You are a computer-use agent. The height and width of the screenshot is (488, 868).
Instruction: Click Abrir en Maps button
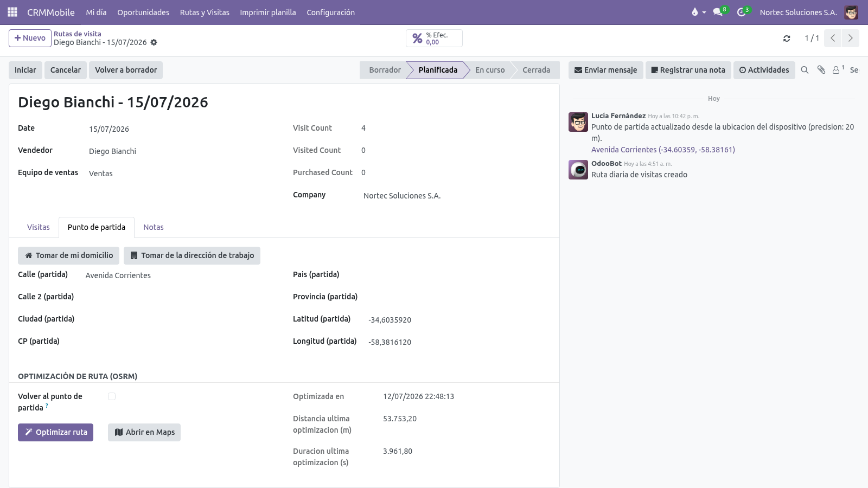point(144,432)
